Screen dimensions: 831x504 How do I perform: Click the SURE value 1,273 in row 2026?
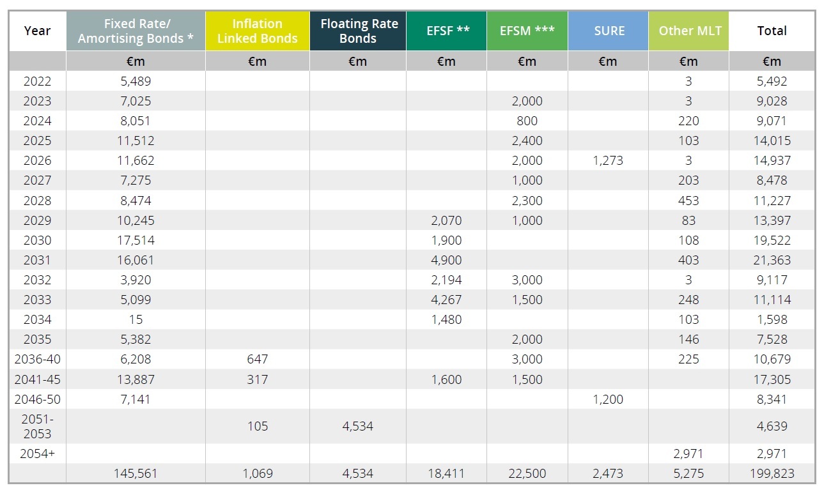click(x=608, y=160)
